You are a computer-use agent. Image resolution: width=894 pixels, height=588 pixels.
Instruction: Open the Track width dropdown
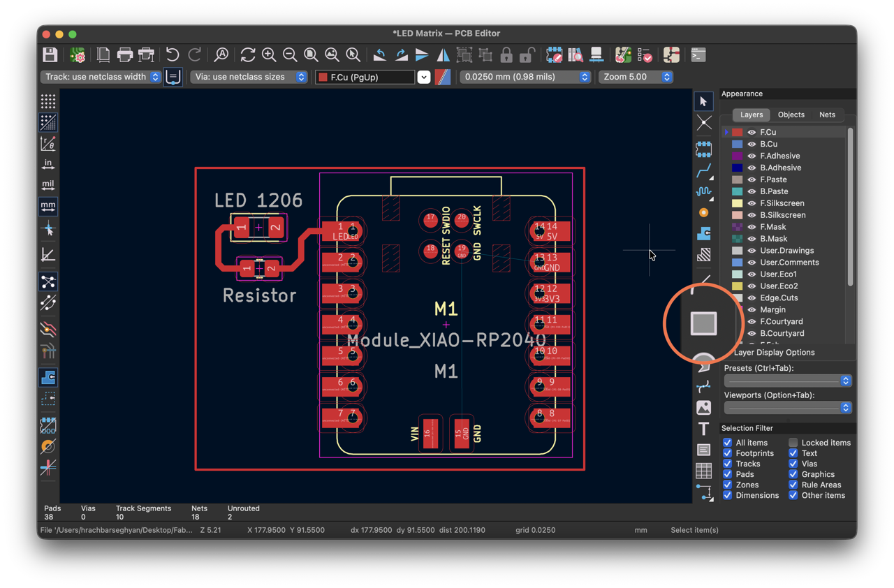pyautogui.click(x=101, y=77)
